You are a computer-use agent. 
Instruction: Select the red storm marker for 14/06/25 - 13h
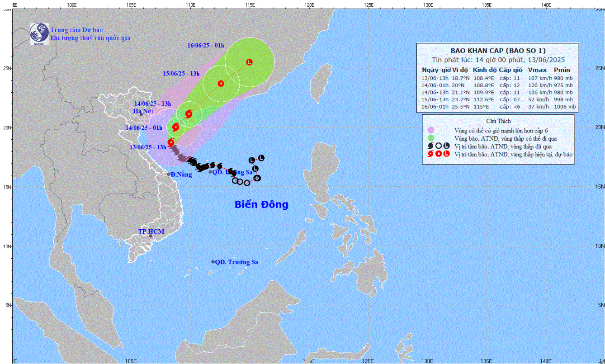[189, 114]
